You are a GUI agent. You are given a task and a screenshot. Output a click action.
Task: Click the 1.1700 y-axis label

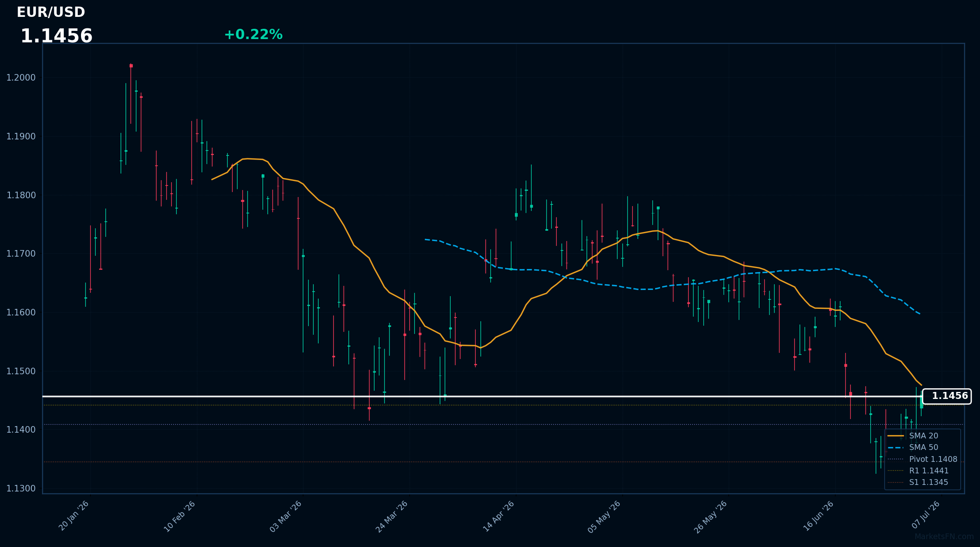(x=21, y=254)
